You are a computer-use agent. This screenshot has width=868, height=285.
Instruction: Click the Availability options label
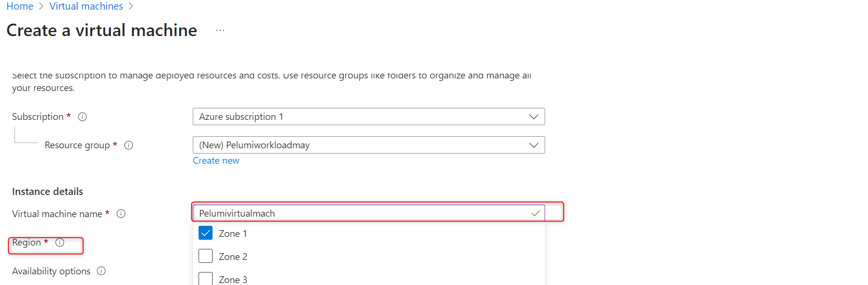[51, 272]
